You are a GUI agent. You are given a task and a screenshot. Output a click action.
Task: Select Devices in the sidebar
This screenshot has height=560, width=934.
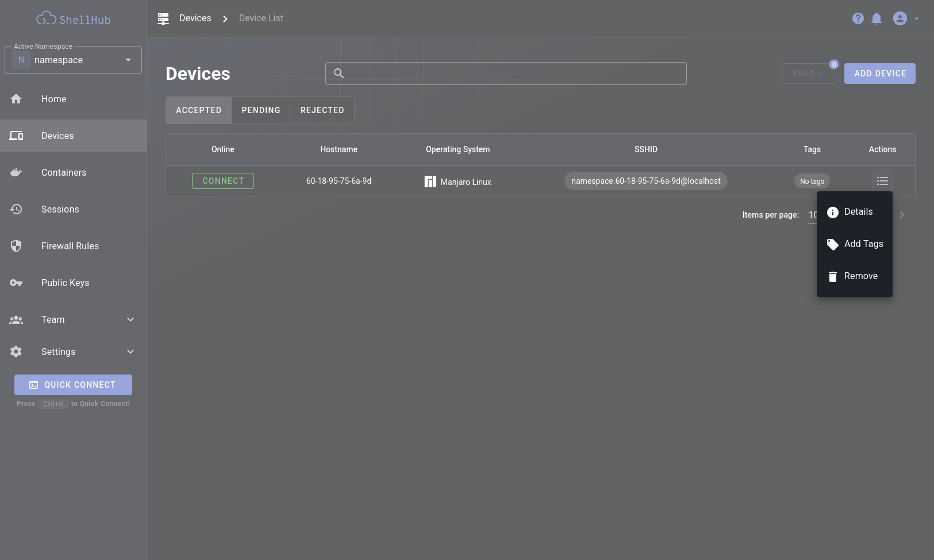[73, 136]
